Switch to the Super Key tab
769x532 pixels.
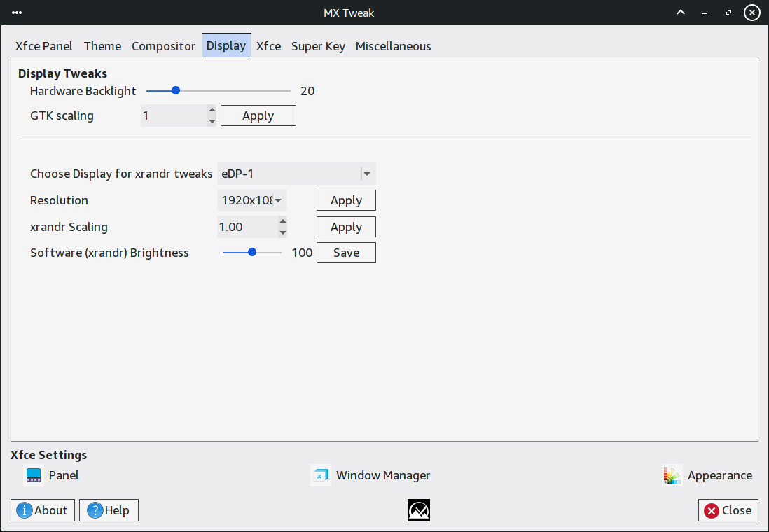pyautogui.click(x=318, y=46)
